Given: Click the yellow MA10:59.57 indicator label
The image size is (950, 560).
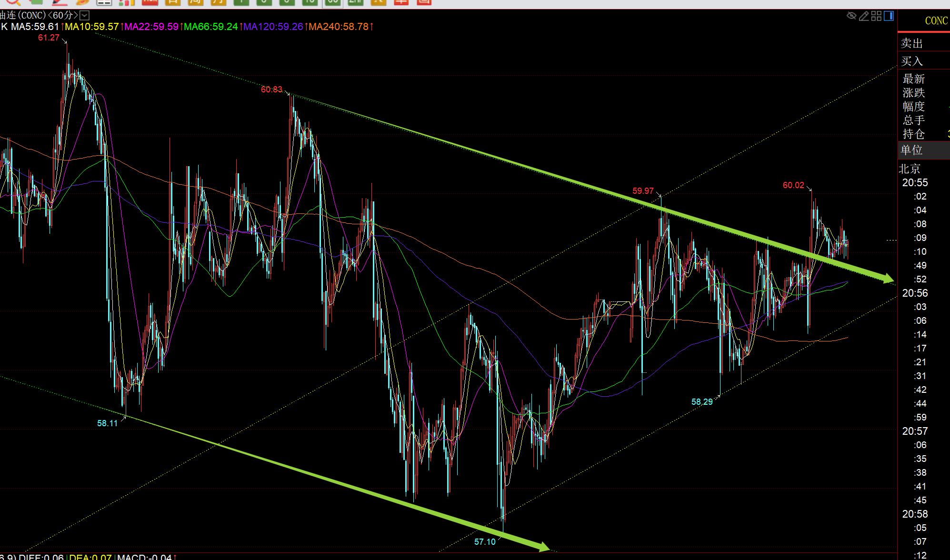Looking at the screenshot, I should [91, 27].
